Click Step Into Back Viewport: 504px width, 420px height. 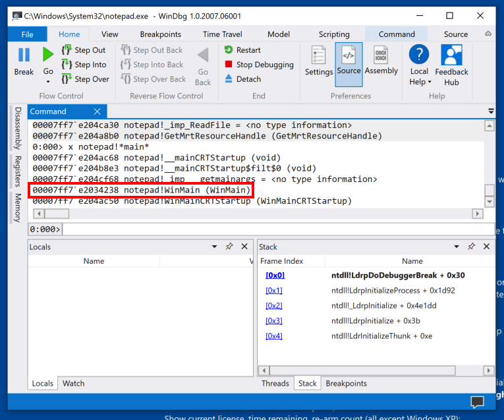coord(152,65)
